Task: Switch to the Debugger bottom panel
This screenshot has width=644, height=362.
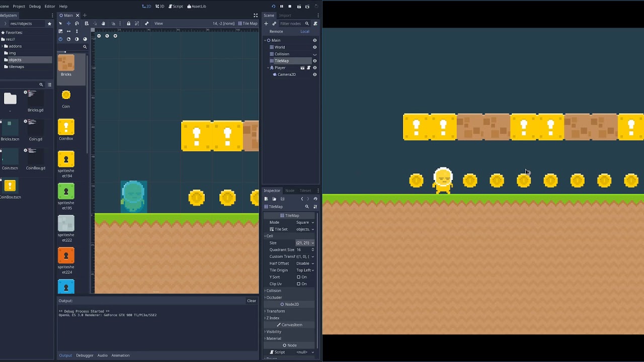Action: pyautogui.click(x=85, y=355)
